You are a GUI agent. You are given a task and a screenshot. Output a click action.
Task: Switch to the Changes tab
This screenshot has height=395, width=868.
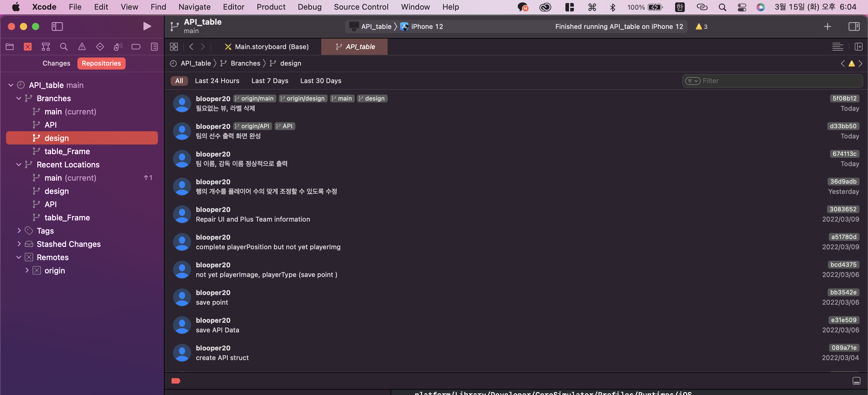(x=56, y=63)
